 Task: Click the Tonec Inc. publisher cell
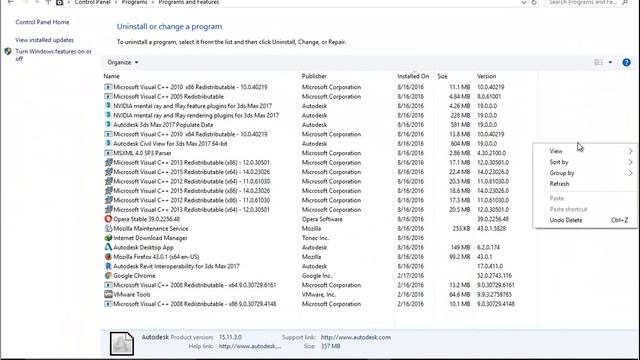(x=316, y=238)
